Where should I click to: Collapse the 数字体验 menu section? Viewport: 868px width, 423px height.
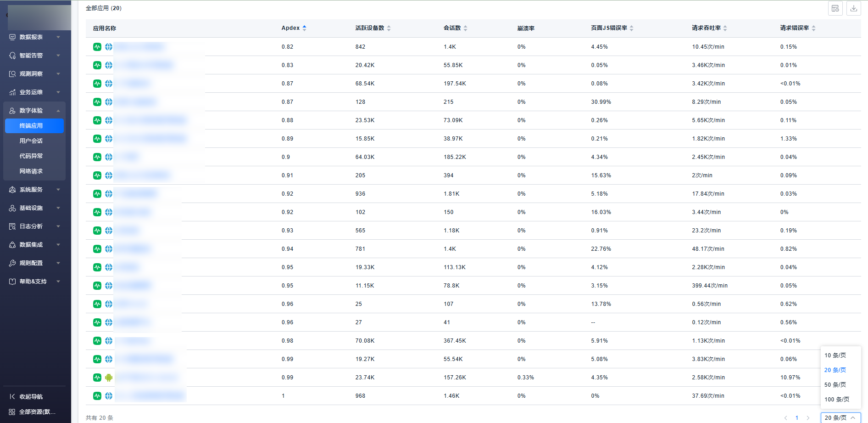pyautogui.click(x=58, y=111)
